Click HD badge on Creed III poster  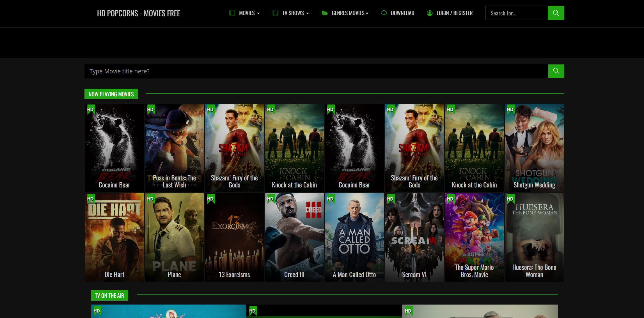270,199
